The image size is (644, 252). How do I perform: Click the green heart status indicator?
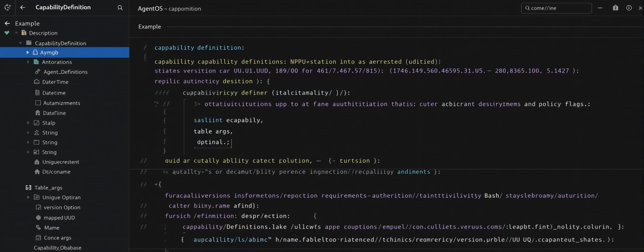pos(7,33)
